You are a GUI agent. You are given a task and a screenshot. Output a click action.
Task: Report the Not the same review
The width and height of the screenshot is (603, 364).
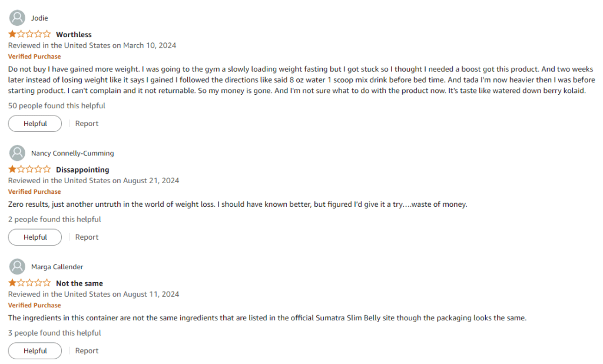tap(87, 351)
